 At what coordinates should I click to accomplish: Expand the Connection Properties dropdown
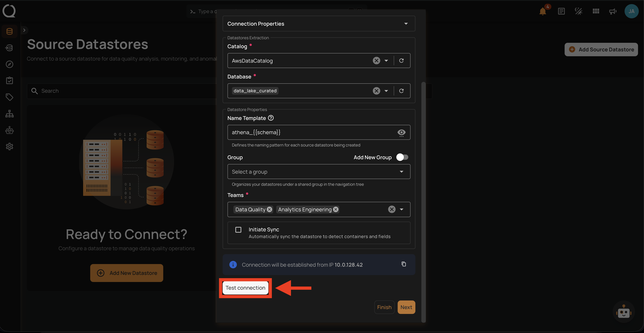tap(319, 24)
